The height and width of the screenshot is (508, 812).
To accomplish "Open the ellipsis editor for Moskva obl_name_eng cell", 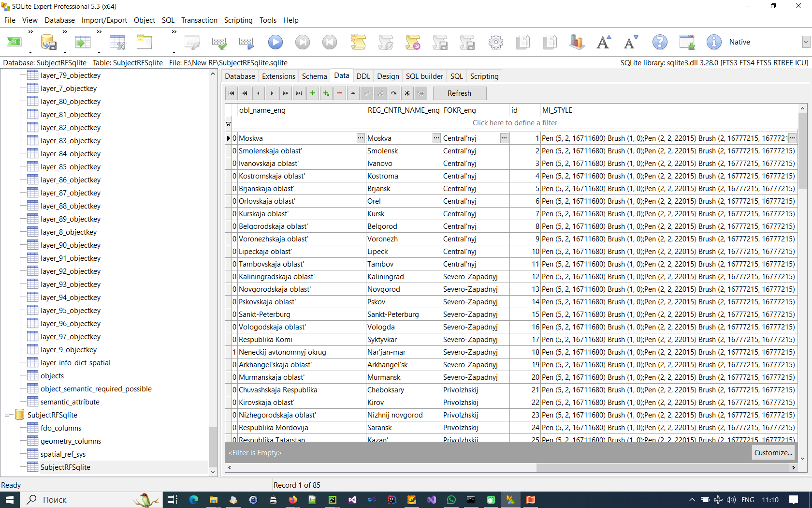I will pos(361,138).
